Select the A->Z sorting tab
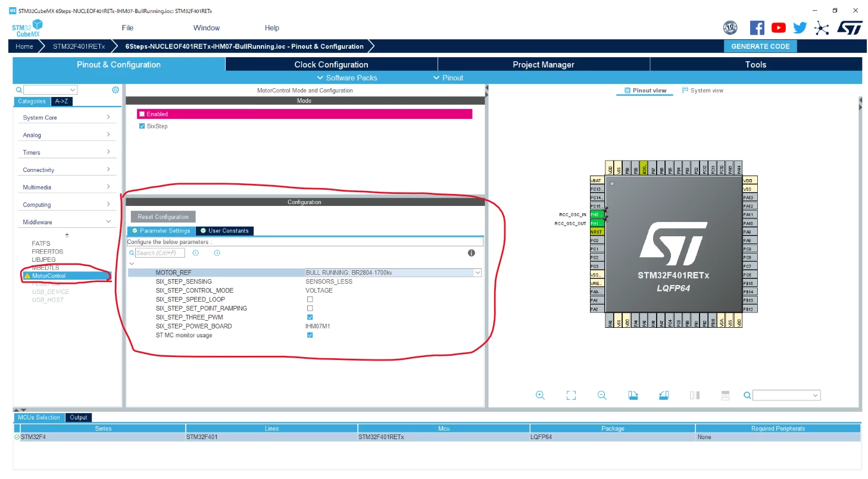The image size is (868, 479). point(62,101)
